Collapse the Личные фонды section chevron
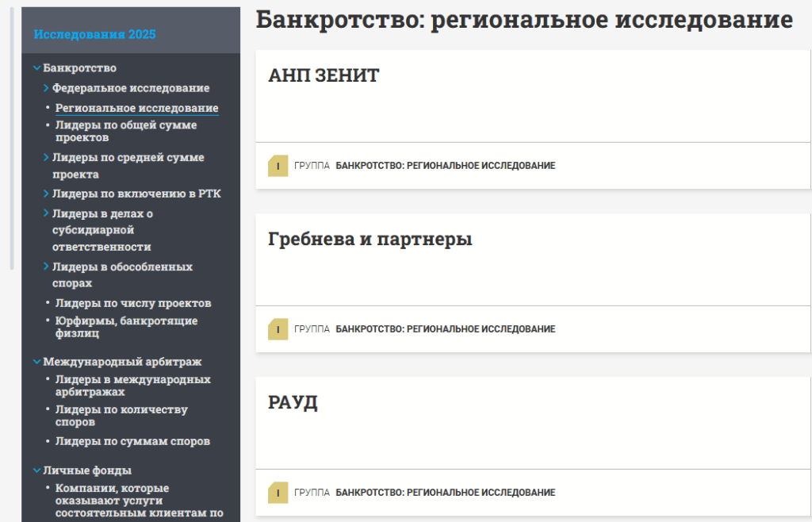The width and height of the screenshot is (812, 522). click(x=37, y=470)
